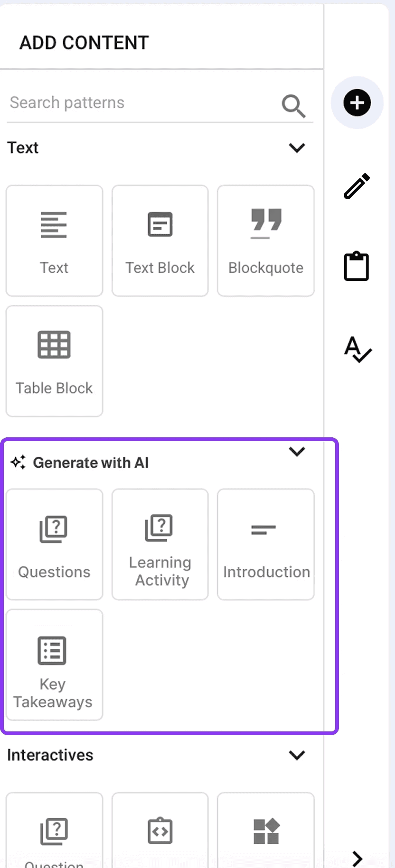395x868 pixels.
Task: Generate an Introduction with AI
Action: click(266, 545)
